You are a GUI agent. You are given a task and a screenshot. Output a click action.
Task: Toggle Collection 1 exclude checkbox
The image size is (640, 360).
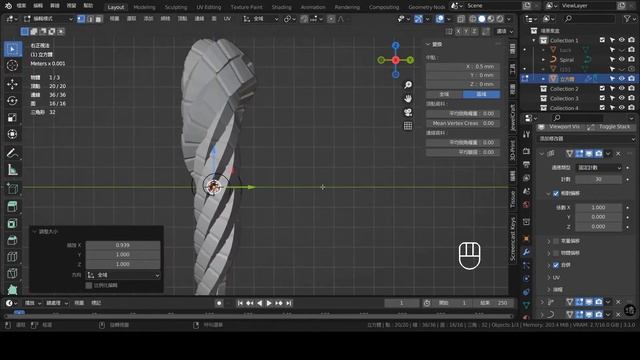602,40
